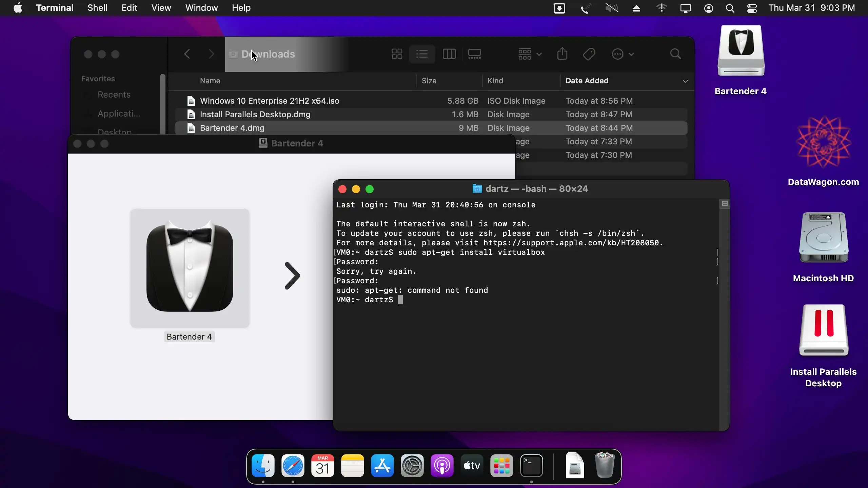The width and height of the screenshot is (868, 488).
Task: Open System Preferences from the Dock
Action: (x=412, y=466)
